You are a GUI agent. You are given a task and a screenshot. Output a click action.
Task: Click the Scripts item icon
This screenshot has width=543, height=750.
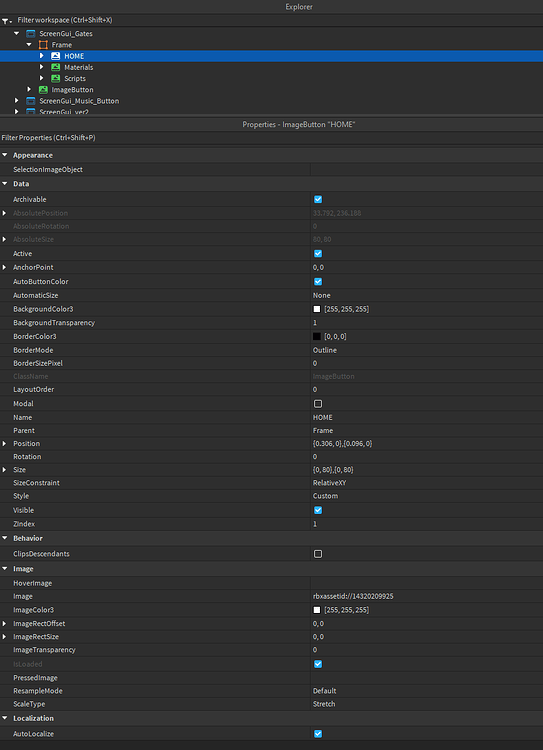tap(55, 78)
